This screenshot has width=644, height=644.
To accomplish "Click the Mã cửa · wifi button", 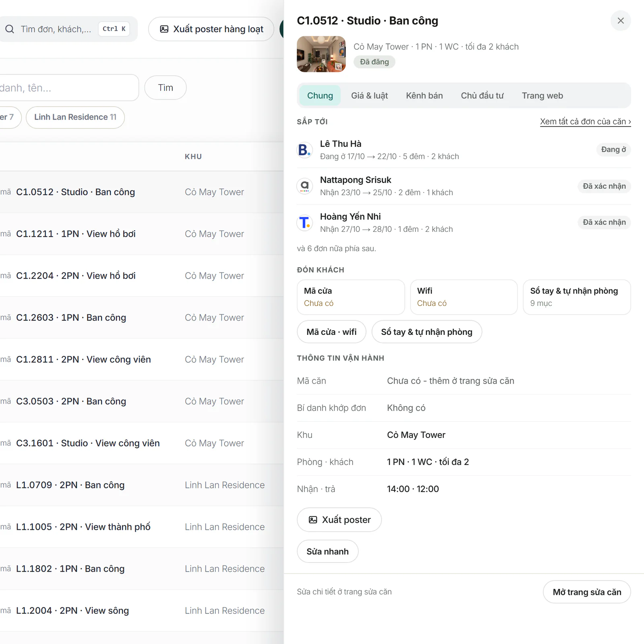I will point(331,332).
